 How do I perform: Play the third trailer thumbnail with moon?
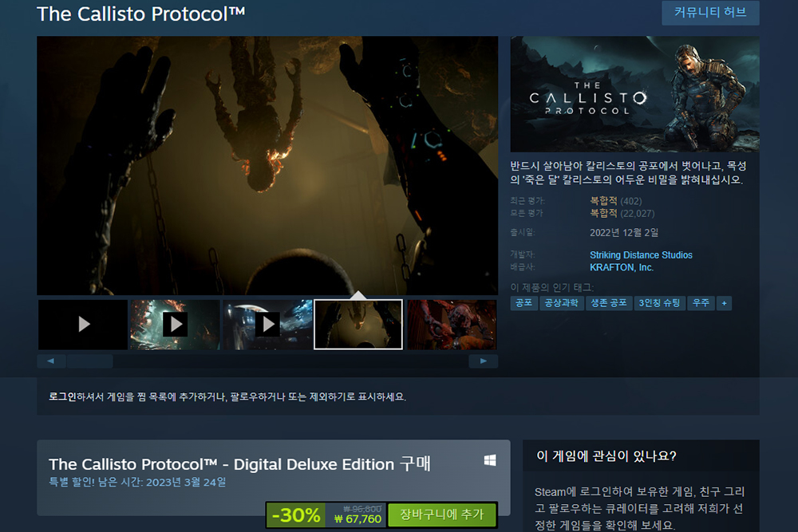pos(267,324)
